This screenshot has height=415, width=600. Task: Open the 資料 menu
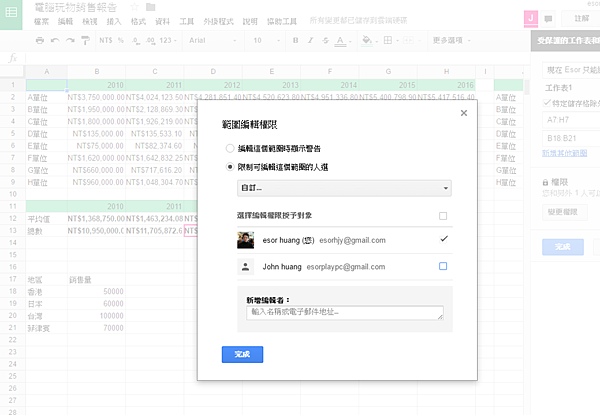(x=162, y=21)
